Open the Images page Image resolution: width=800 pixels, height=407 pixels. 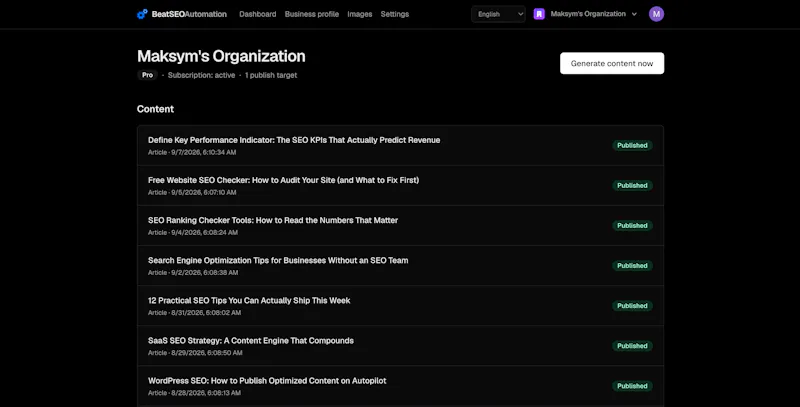tap(360, 14)
